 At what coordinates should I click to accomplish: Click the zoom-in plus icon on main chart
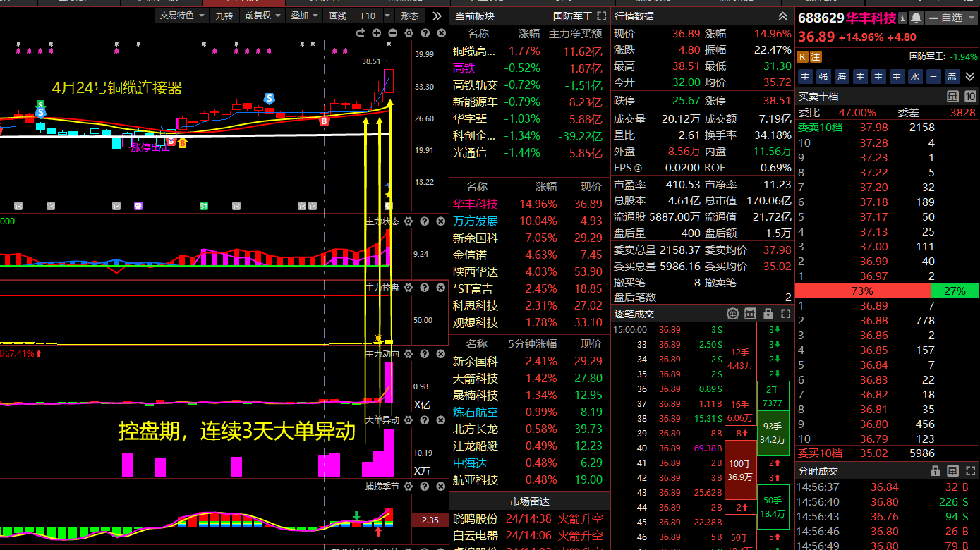[x=376, y=33]
